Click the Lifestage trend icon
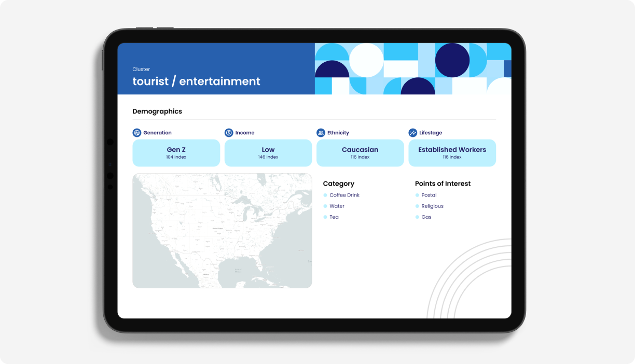The image size is (635, 364). pyautogui.click(x=413, y=133)
